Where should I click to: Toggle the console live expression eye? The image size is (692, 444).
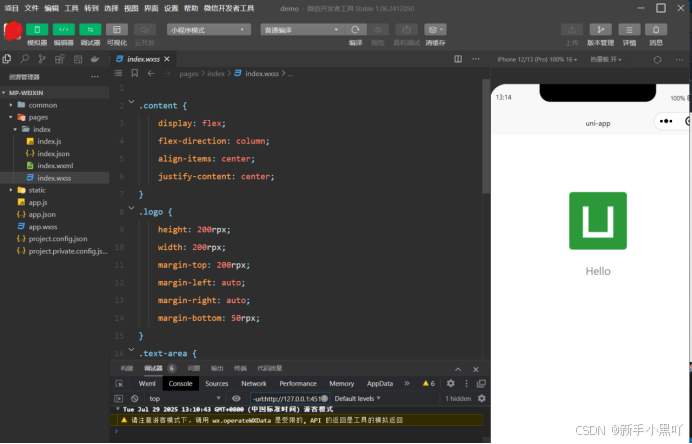236,399
